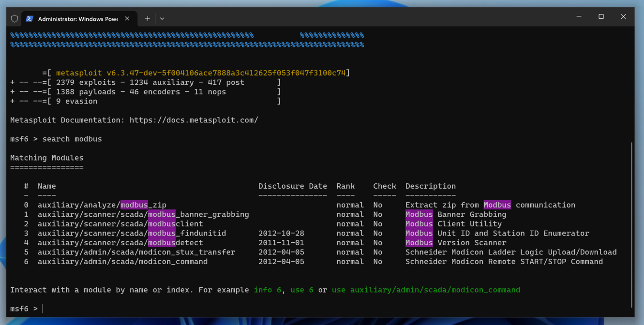
Task: Click the PowerShell icon in the tab
Action: (30, 18)
